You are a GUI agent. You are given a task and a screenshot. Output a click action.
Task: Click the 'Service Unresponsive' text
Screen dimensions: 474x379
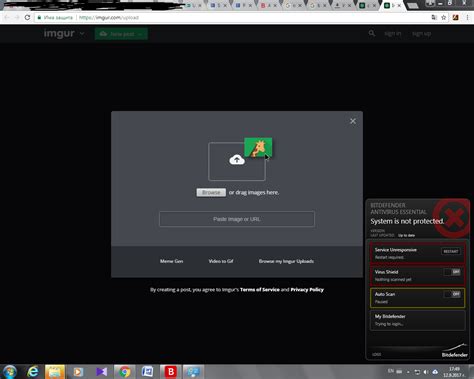396,250
